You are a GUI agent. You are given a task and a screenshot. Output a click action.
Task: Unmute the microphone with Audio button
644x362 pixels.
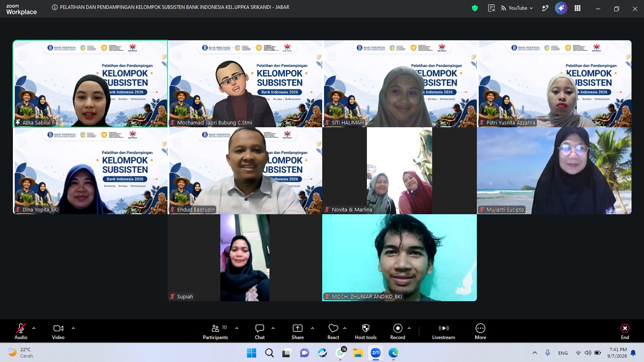(21, 331)
